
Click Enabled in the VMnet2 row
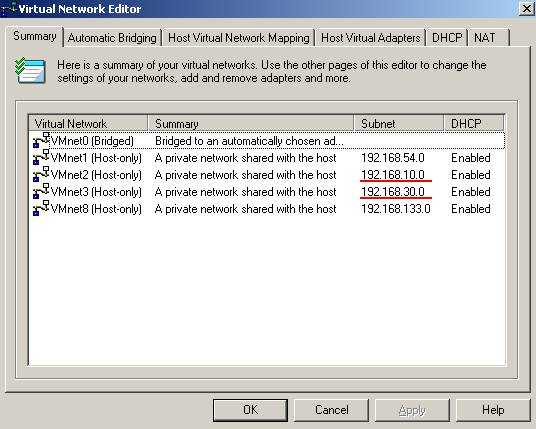tap(471, 175)
